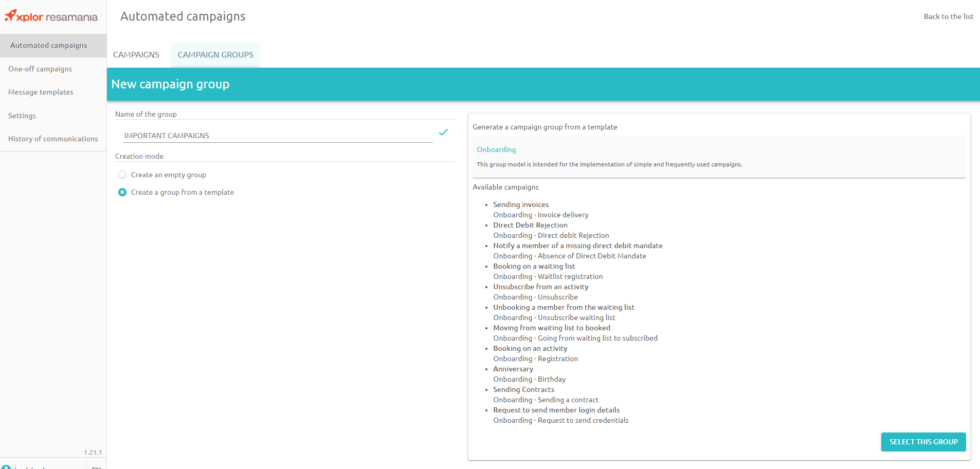
Task: Click version number 1.21.1
Action: tap(93, 452)
